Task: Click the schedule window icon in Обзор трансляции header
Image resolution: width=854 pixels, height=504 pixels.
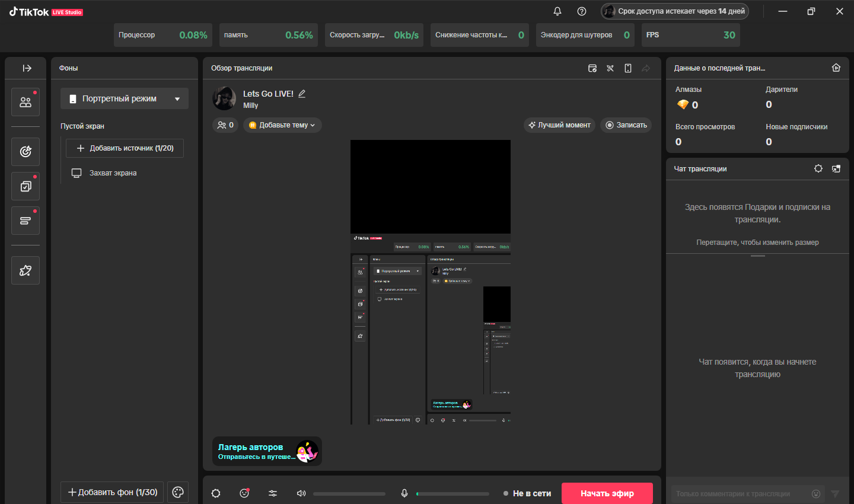Action: click(592, 68)
